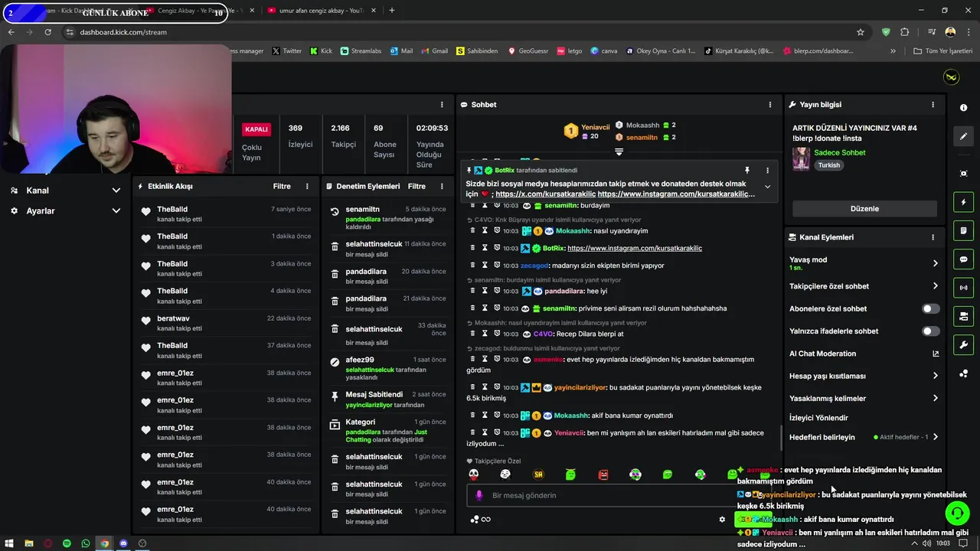
Task: Click the volume icon in system tray
Action: (927, 543)
